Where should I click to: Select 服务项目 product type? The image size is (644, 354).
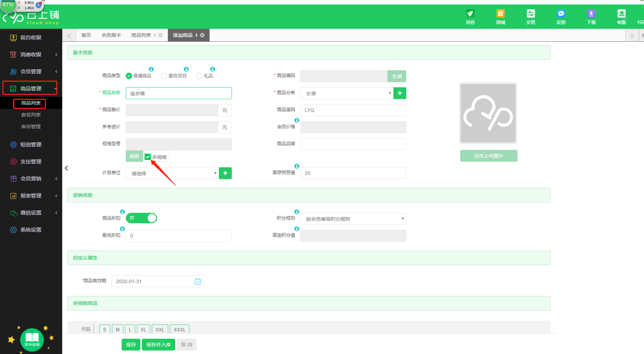[x=164, y=76]
